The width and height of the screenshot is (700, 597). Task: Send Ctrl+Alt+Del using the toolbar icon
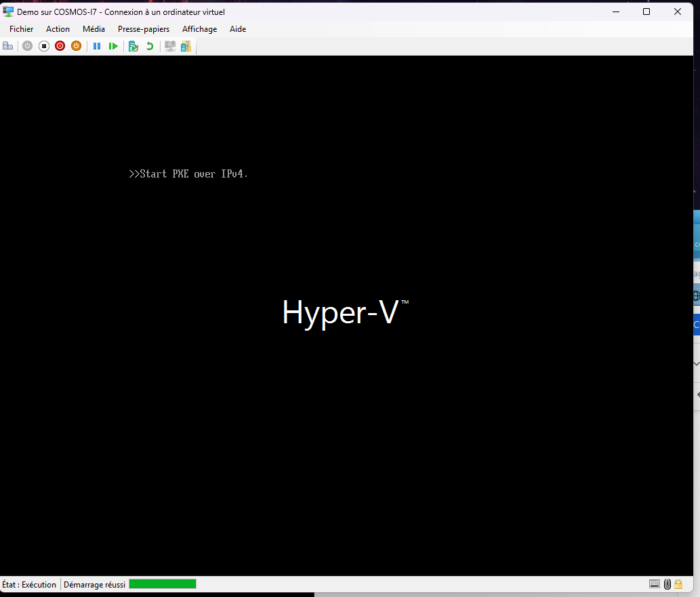coord(8,46)
